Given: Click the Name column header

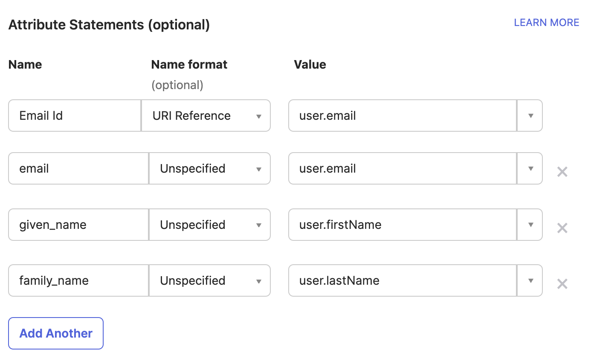Looking at the screenshot, I should 25,64.
